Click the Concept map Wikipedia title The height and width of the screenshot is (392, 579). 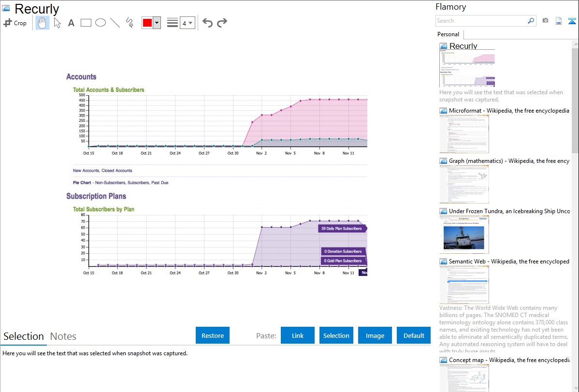click(509, 360)
